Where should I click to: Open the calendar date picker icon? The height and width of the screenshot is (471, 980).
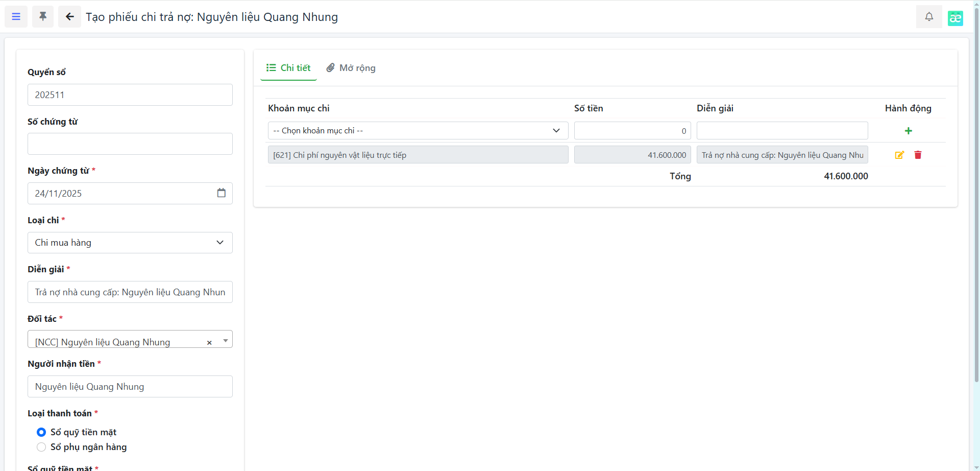coord(221,193)
